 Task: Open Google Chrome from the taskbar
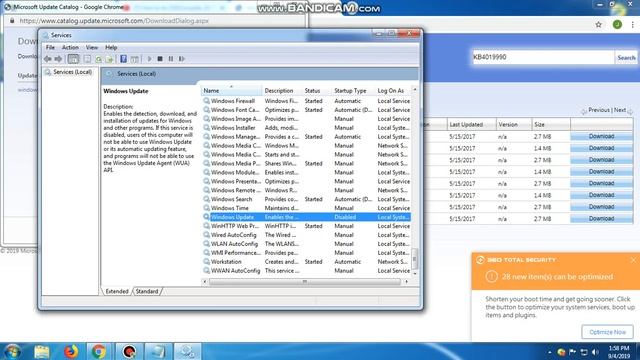(98, 351)
